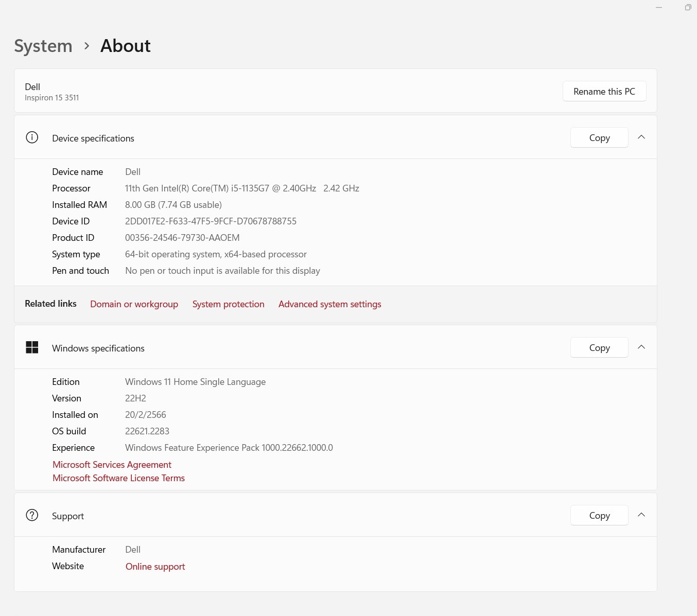Open the Domain or workgroup link

click(134, 304)
